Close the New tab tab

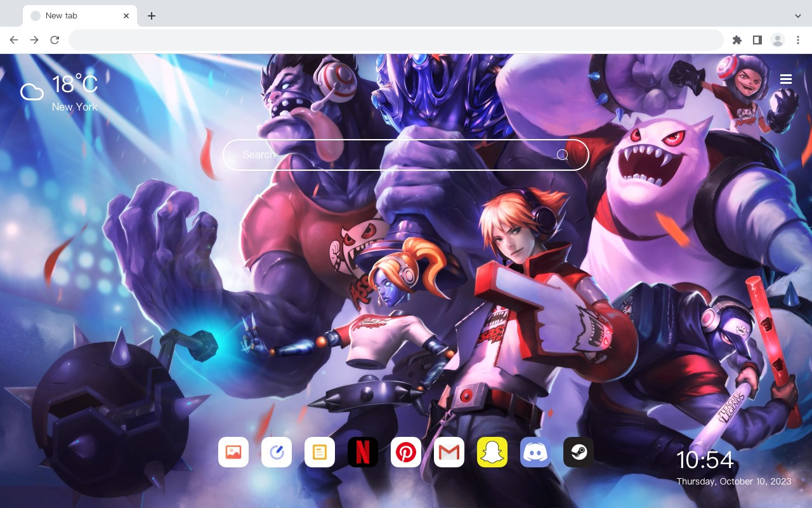126,16
